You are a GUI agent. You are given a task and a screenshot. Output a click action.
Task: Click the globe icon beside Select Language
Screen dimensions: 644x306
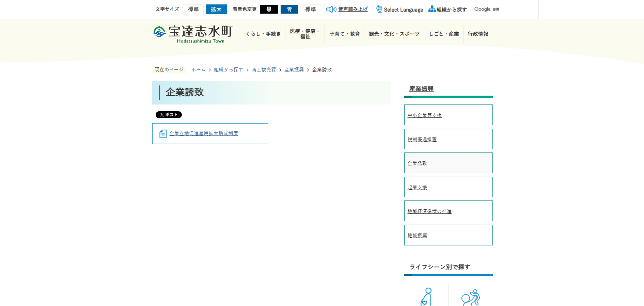[x=379, y=9]
